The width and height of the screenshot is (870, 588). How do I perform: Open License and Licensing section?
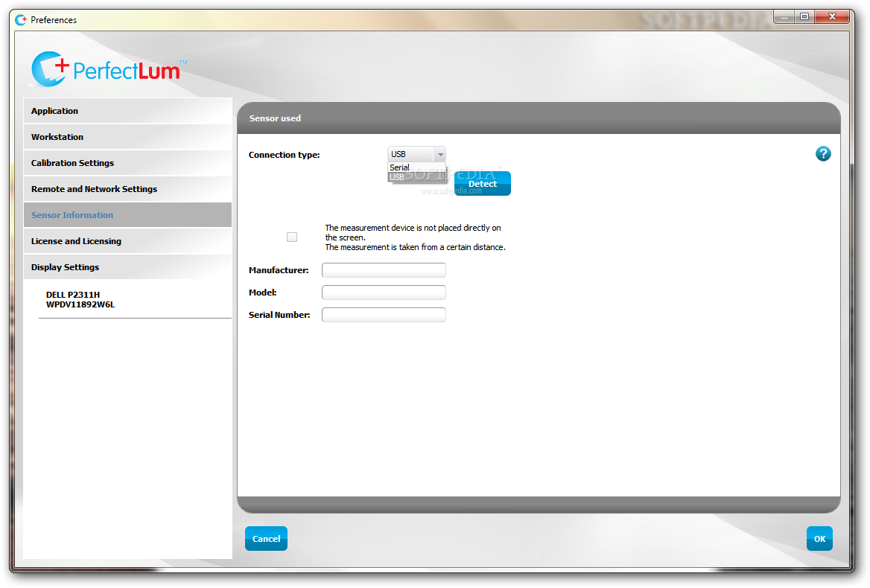pos(127,241)
